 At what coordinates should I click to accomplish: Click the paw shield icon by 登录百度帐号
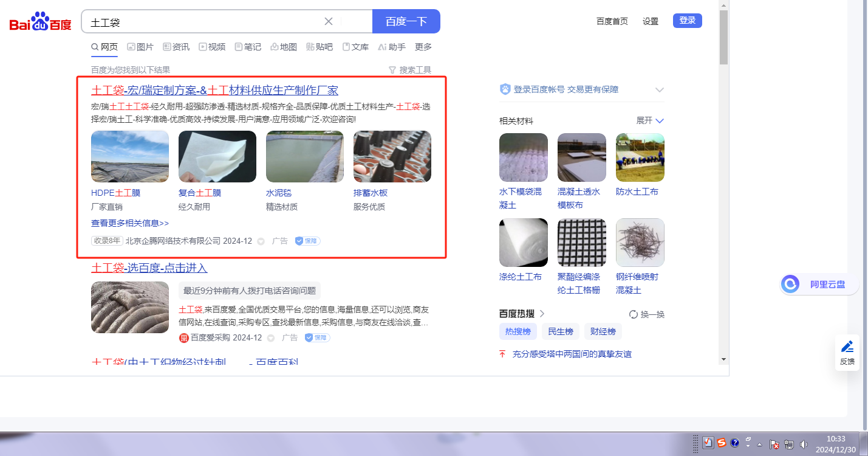tap(505, 89)
